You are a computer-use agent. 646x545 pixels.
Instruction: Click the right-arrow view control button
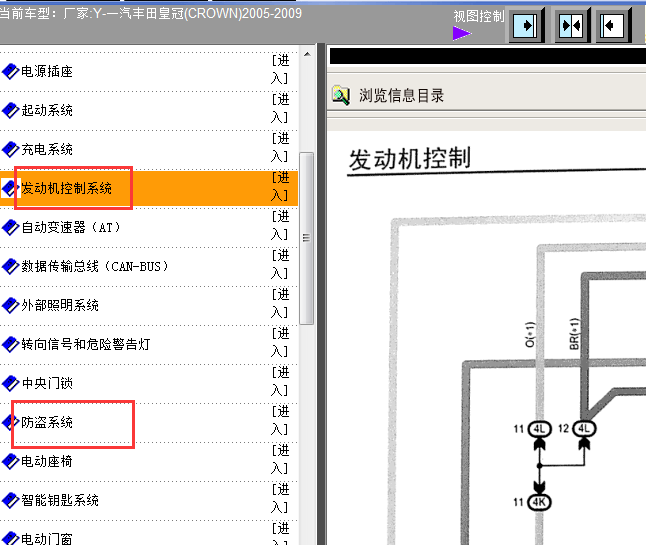point(525,26)
